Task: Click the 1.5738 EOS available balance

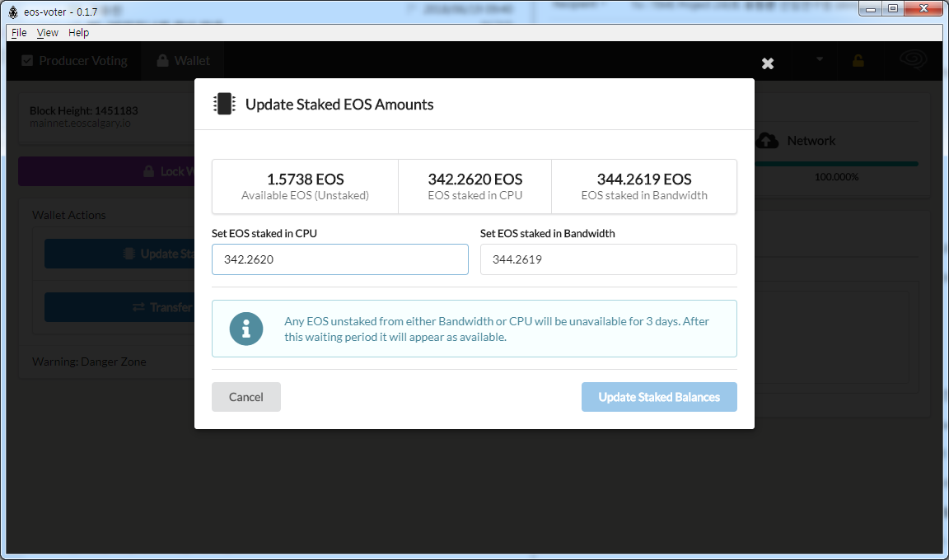Action: click(305, 180)
